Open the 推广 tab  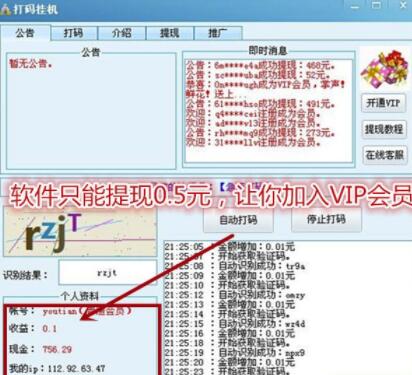(x=218, y=33)
